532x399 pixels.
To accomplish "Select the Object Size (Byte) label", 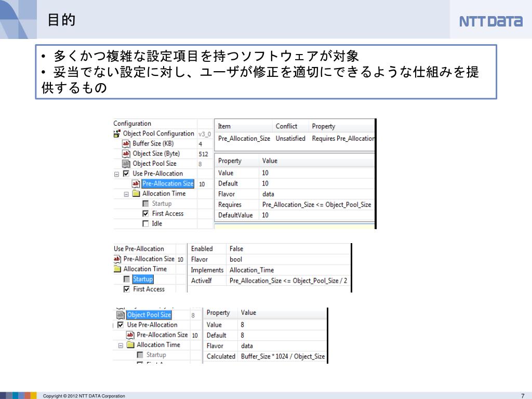I will 156,154.
